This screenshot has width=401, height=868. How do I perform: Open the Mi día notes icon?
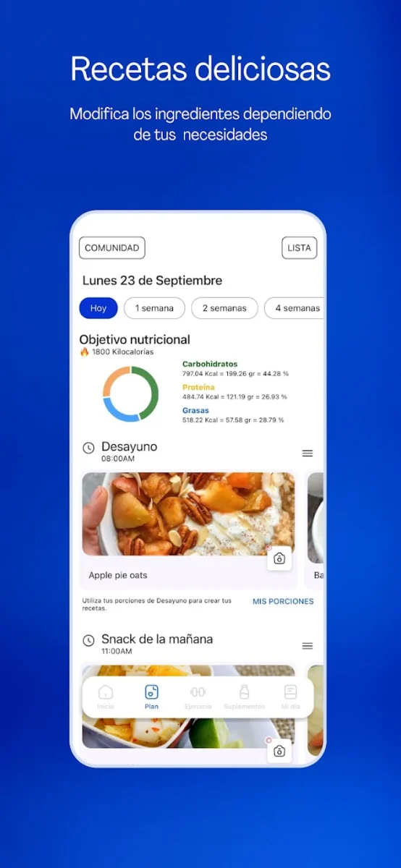(290, 692)
